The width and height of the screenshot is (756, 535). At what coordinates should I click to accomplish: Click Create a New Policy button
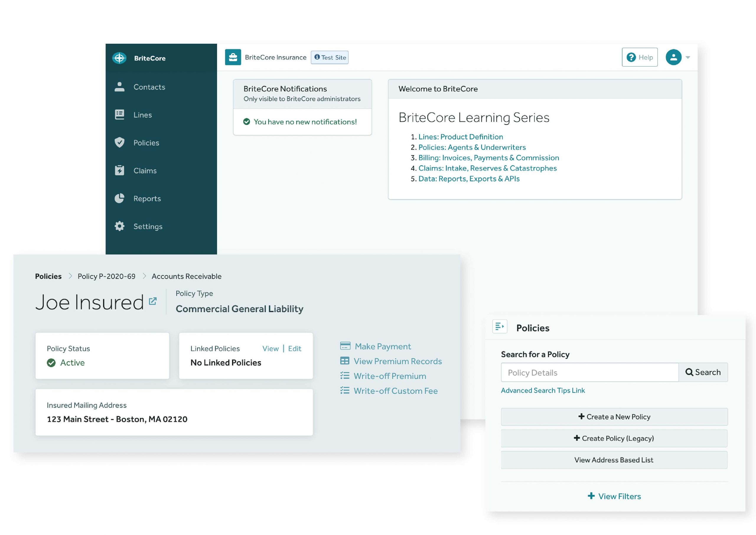point(614,417)
